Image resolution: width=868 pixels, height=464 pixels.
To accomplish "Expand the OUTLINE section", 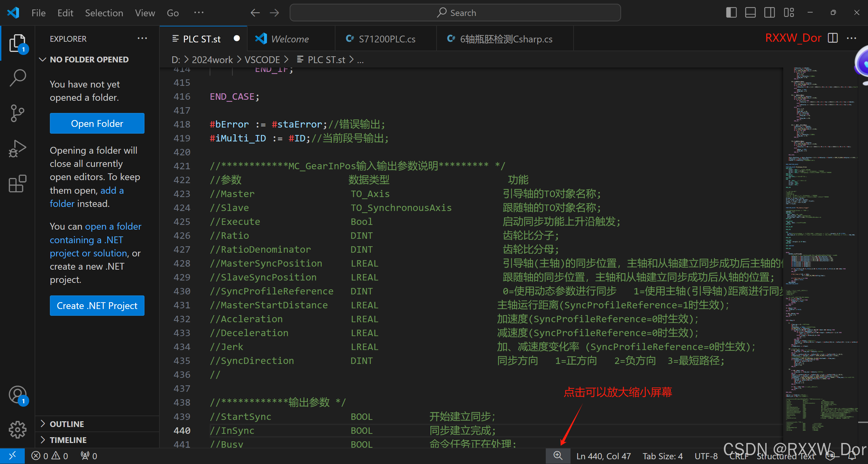I will (67, 424).
